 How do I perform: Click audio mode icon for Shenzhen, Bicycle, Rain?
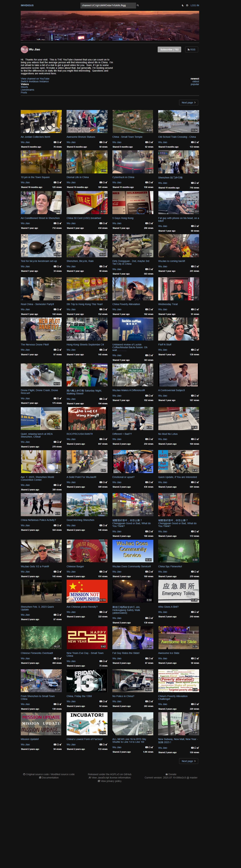point(104,266)
